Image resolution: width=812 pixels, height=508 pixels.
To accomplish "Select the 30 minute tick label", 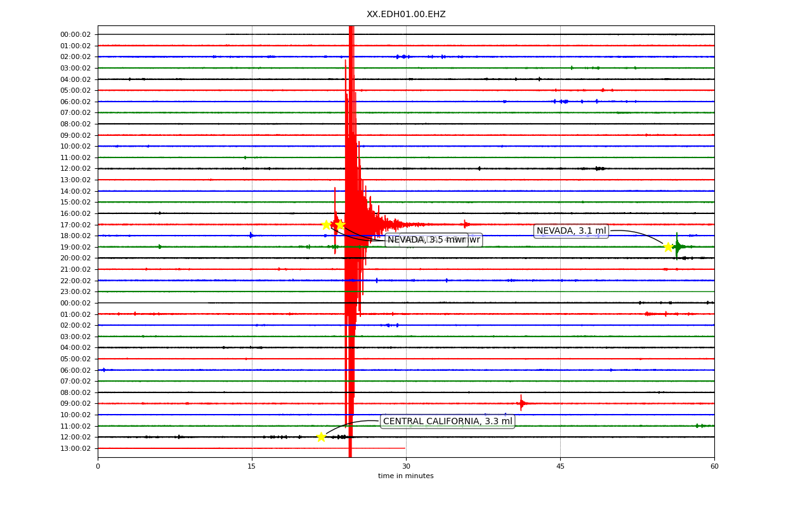I will click(x=406, y=466).
